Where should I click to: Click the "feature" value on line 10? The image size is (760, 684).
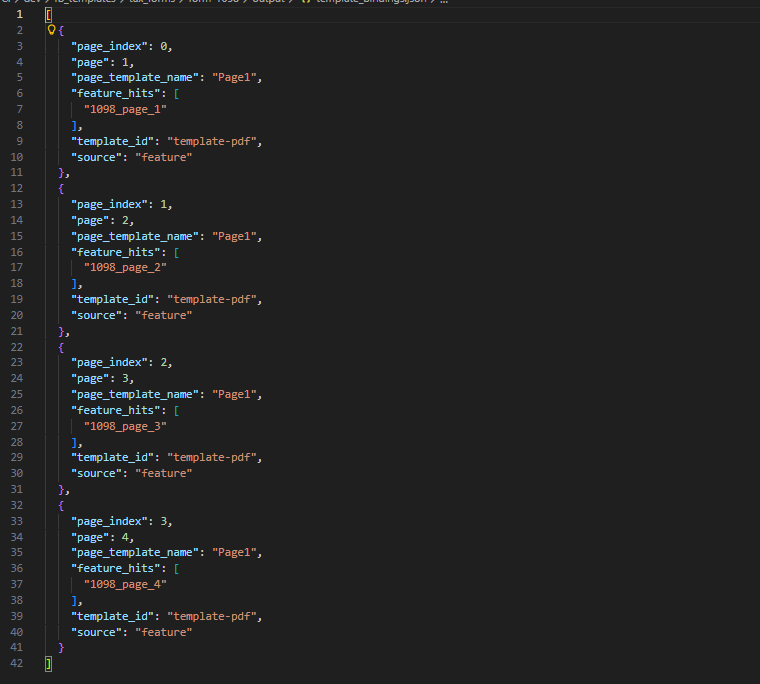pos(164,158)
